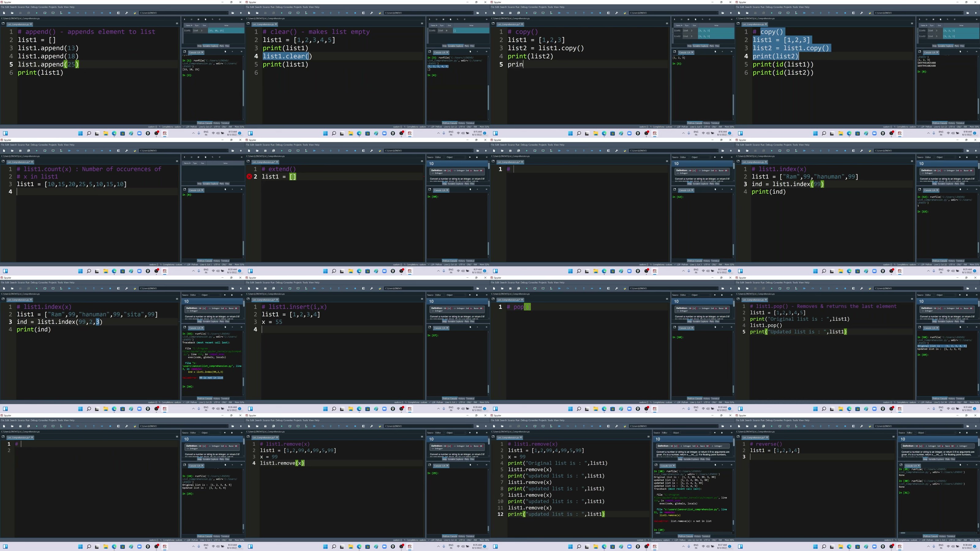Click the red error marker beside the extend() code

(249, 176)
